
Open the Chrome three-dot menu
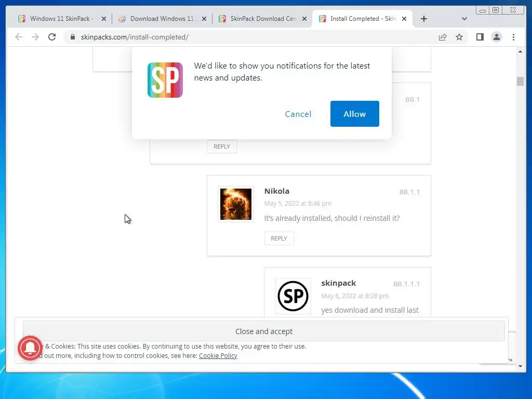pyautogui.click(x=513, y=37)
